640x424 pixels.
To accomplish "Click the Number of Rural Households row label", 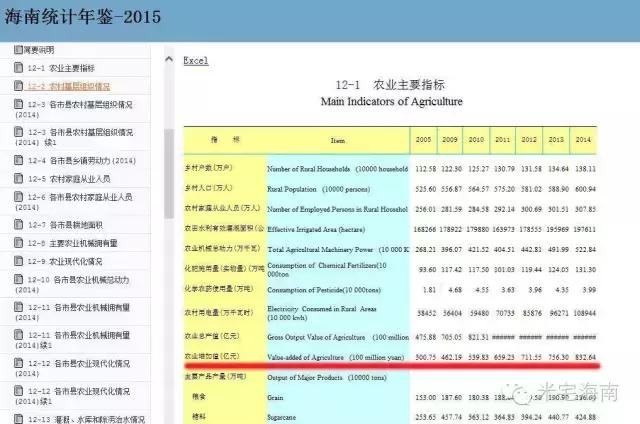I will [338, 169].
